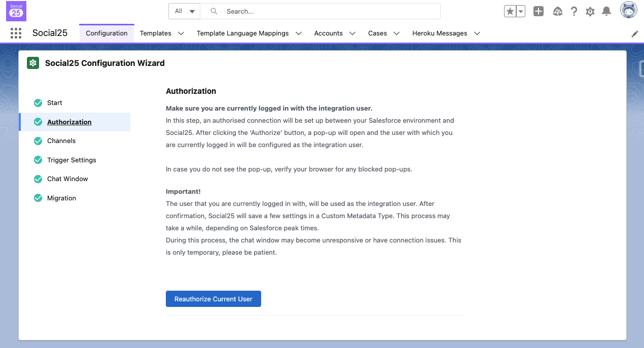Open the Favorites star icon

(x=510, y=11)
